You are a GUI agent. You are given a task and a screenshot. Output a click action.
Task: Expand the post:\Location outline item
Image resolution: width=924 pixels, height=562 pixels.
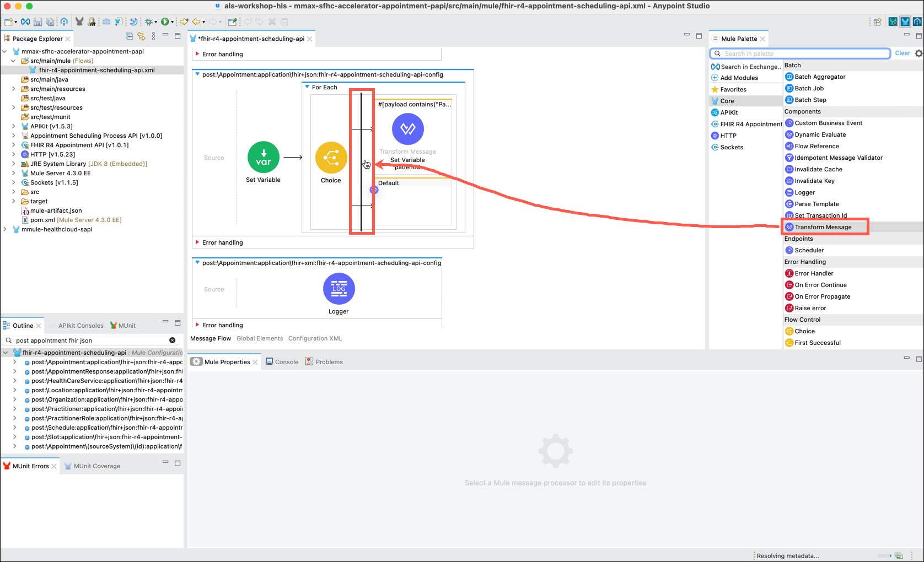click(x=15, y=390)
